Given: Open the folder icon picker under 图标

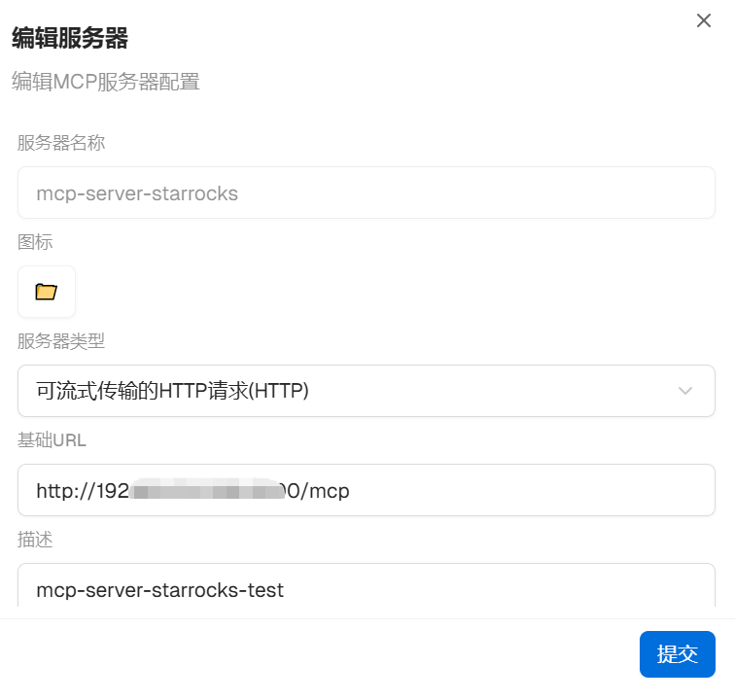Looking at the screenshot, I should [x=47, y=292].
